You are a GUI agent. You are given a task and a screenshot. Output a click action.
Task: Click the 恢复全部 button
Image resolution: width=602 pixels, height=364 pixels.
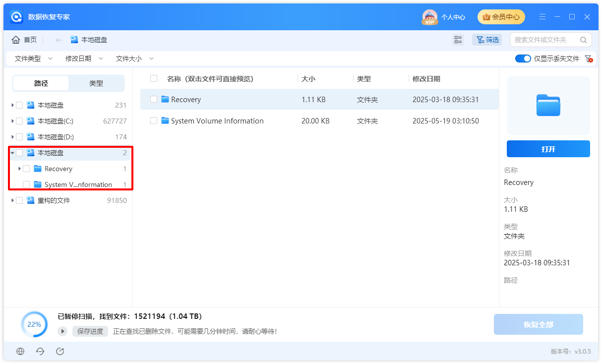[539, 324]
